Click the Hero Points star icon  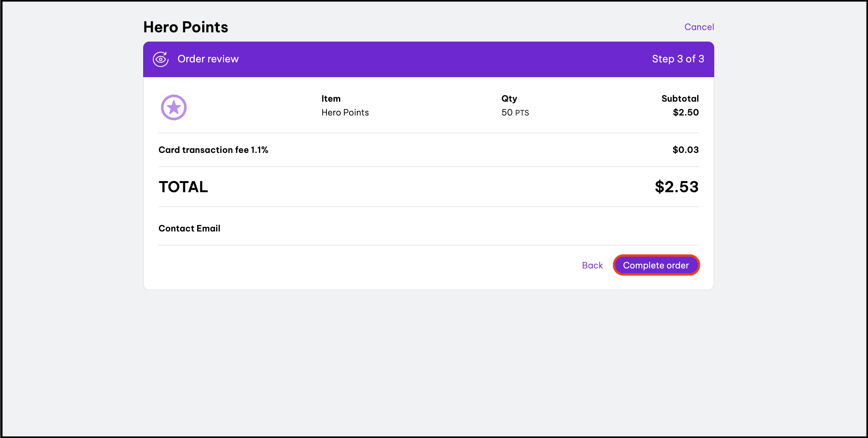click(174, 108)
